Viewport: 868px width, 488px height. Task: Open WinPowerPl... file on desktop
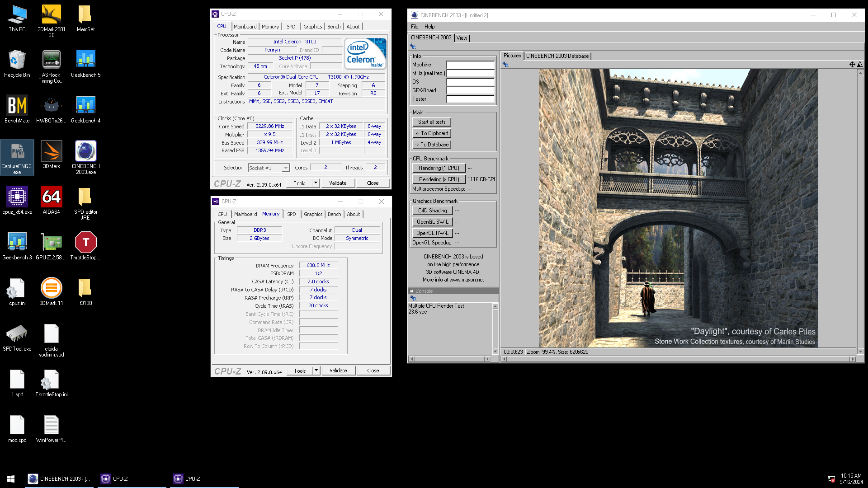(51, 429)
